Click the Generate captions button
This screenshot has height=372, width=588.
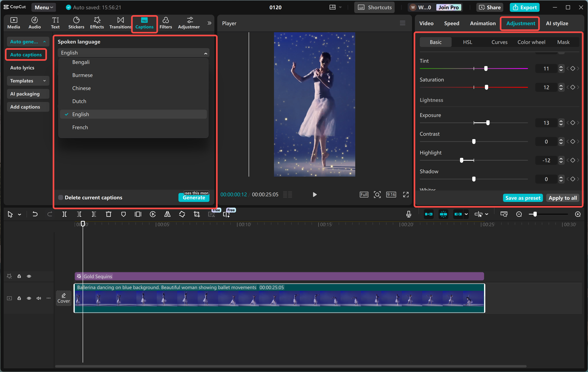point(194,198)
